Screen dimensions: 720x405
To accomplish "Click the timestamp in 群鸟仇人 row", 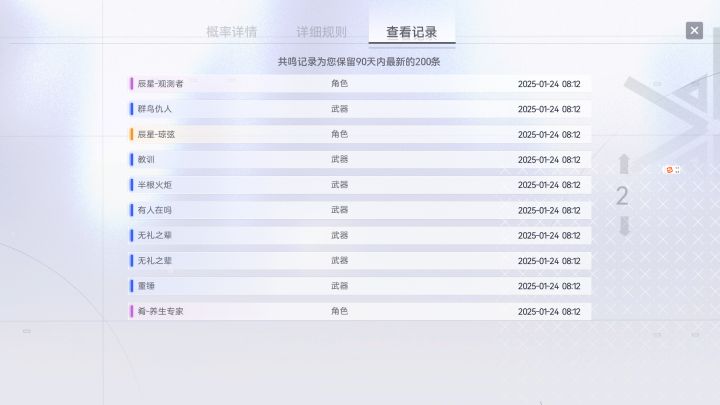I will 549,109.
